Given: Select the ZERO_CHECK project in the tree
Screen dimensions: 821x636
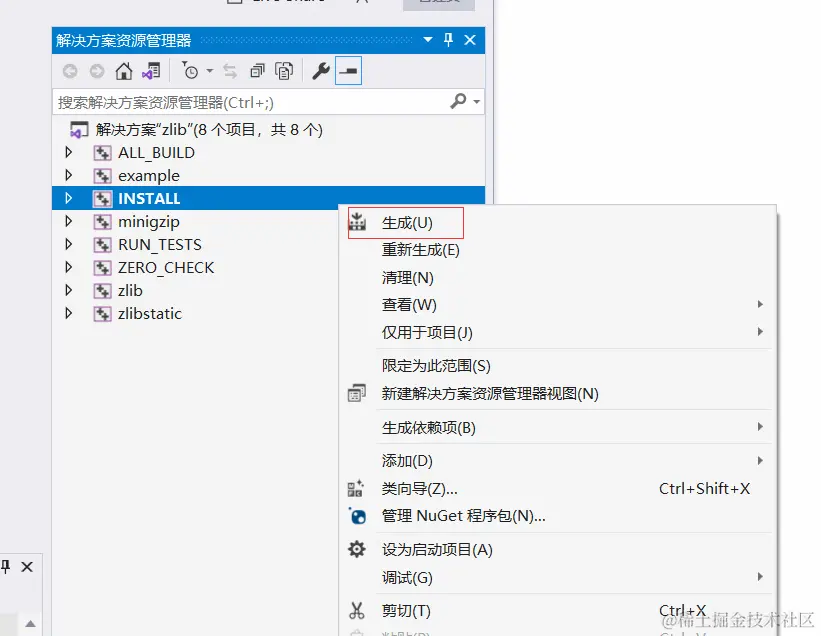Looking at the screenshot, I should [165, 267].
